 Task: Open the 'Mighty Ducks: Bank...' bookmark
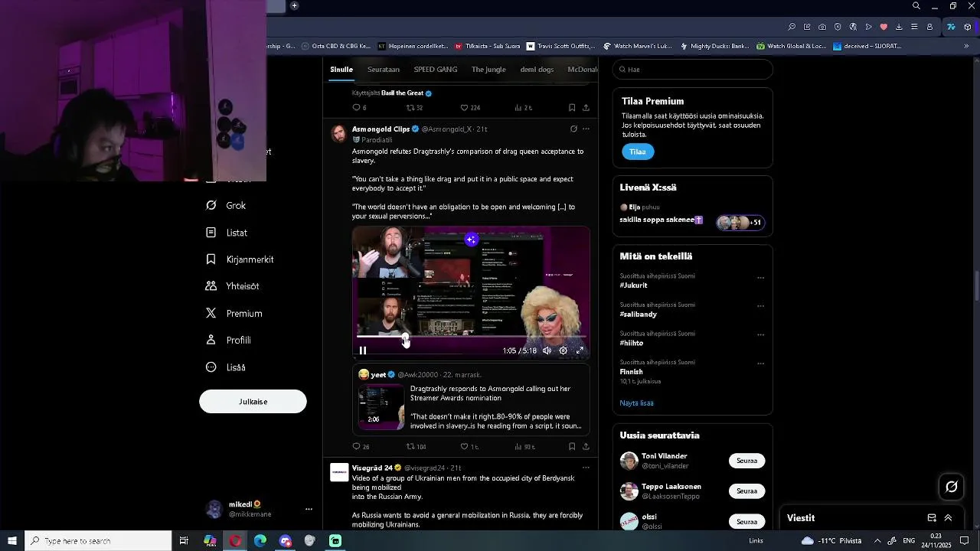(714, 46)
